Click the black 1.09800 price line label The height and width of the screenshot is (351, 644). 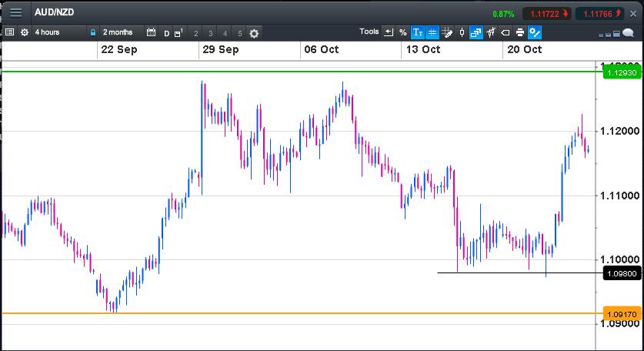tap(622, 273)
